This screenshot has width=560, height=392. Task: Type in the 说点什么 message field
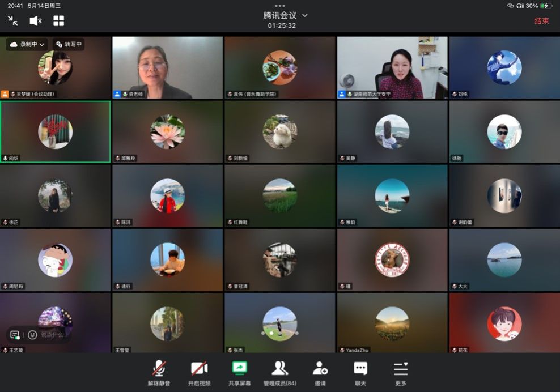(x=53, y=335)
